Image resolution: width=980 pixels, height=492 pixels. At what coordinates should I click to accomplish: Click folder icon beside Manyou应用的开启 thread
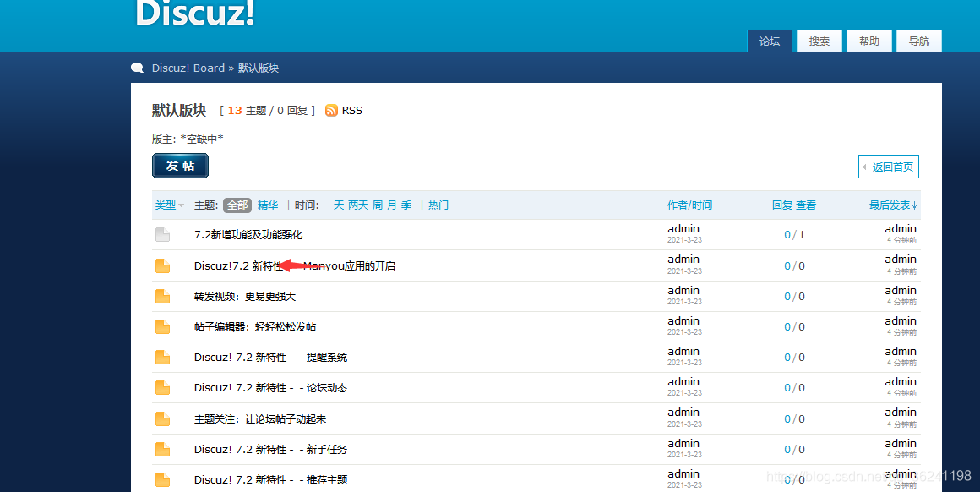tap(162, 265)
